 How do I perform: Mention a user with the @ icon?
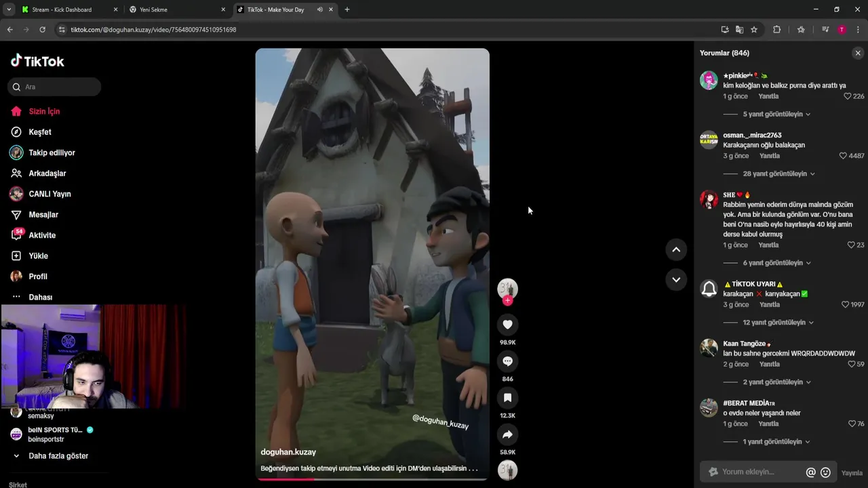pos(810,472)
